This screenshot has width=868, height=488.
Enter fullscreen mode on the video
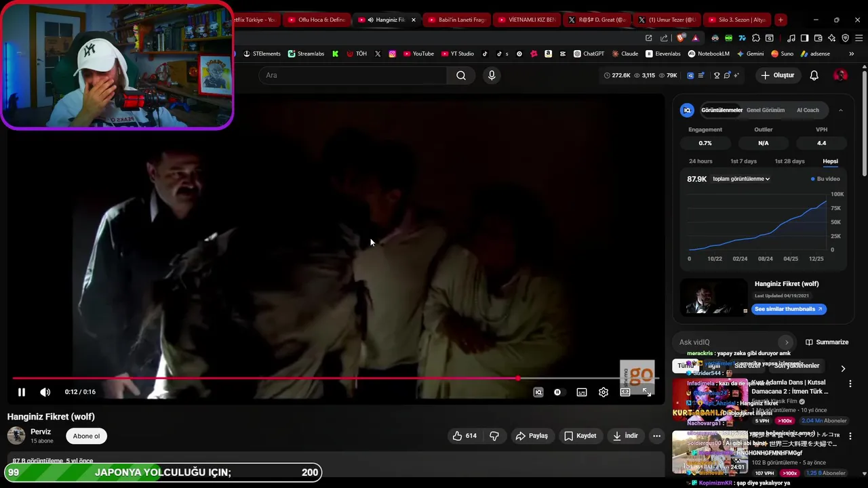click(x=647, y=392)
